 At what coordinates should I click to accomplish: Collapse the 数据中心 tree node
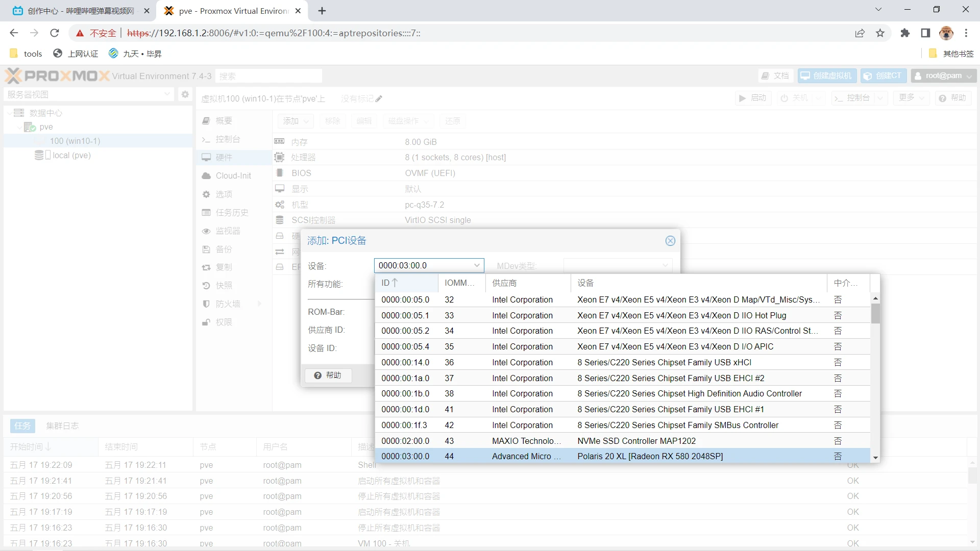coord(10,113)
